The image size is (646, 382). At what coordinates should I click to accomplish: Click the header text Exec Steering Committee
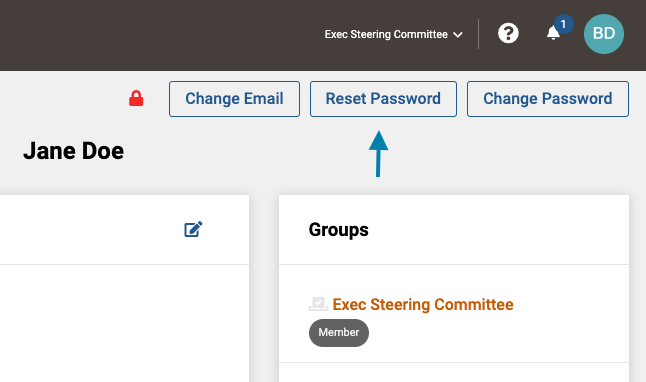coord(386,34)
